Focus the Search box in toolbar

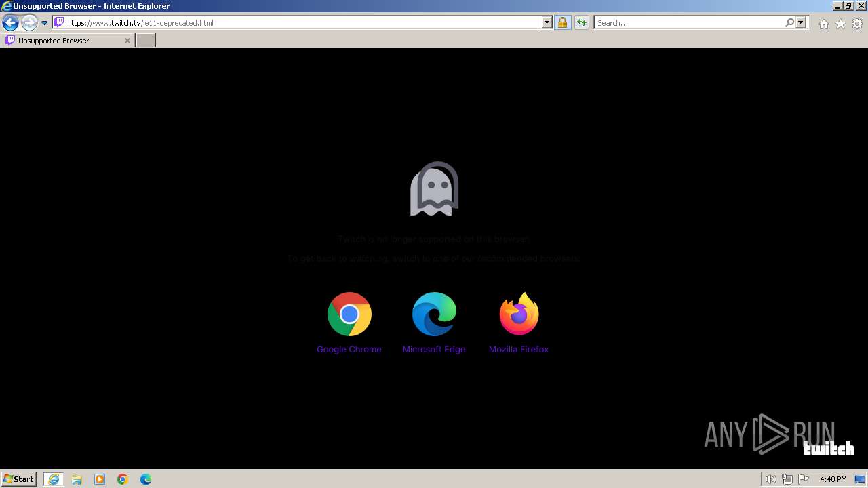click(688, 22)
